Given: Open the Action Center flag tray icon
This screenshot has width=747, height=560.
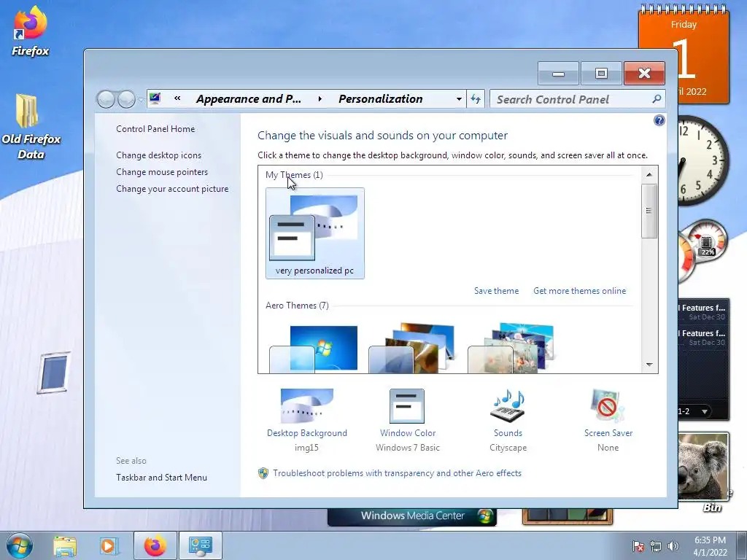Looking at the screenshot, I should (x=638, y=546).
